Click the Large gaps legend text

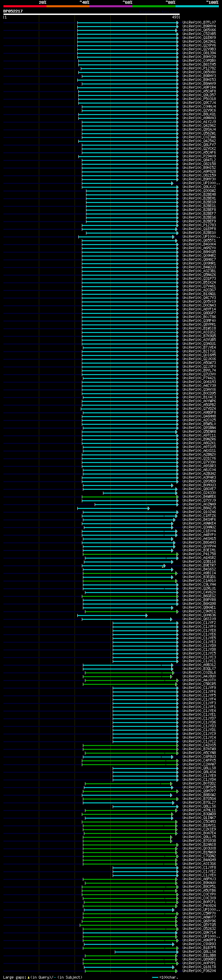coord(43,977)
